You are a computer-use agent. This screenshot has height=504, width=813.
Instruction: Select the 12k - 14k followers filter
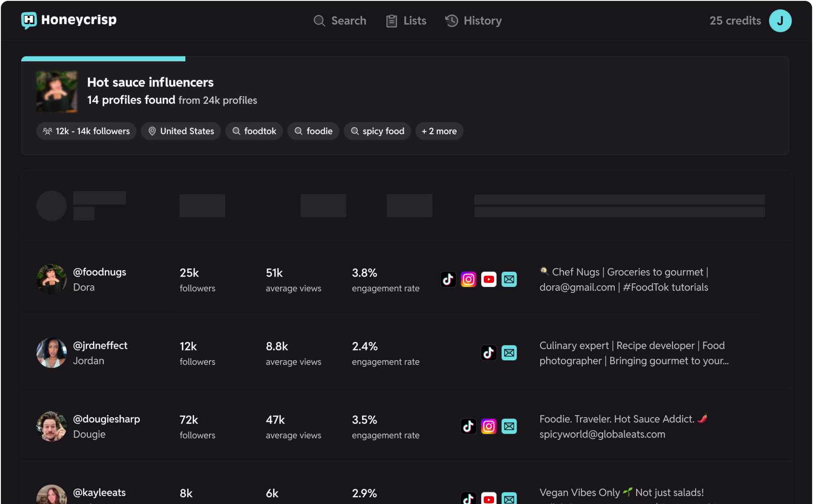pyautogui.click(x=86, y=131)
